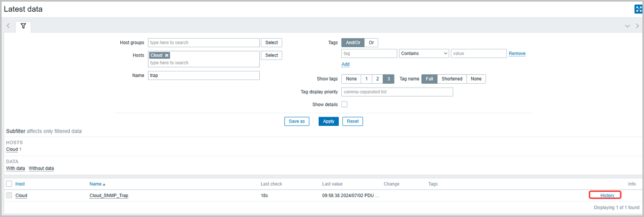Tick the checkbox for Cloud row
Viewport: 644px width, 217px height.
pyautogui.click(x=9, y=196)
